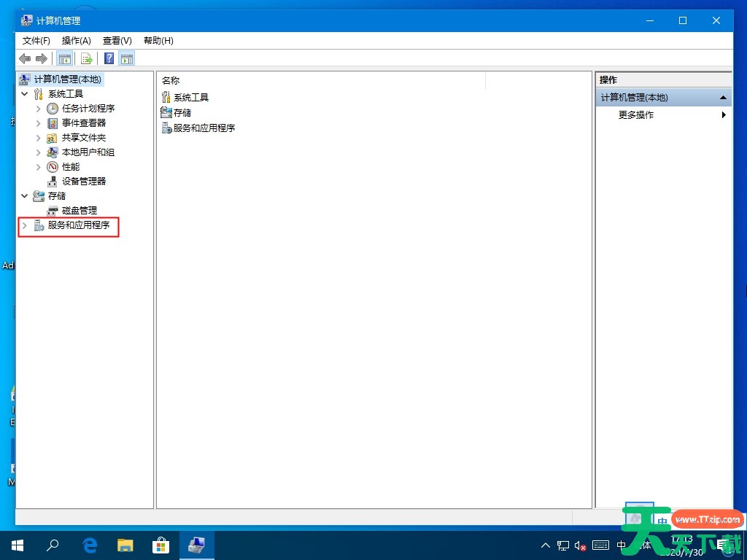
Task: Open Help via the question mark icon
Action: click(109, 58)
